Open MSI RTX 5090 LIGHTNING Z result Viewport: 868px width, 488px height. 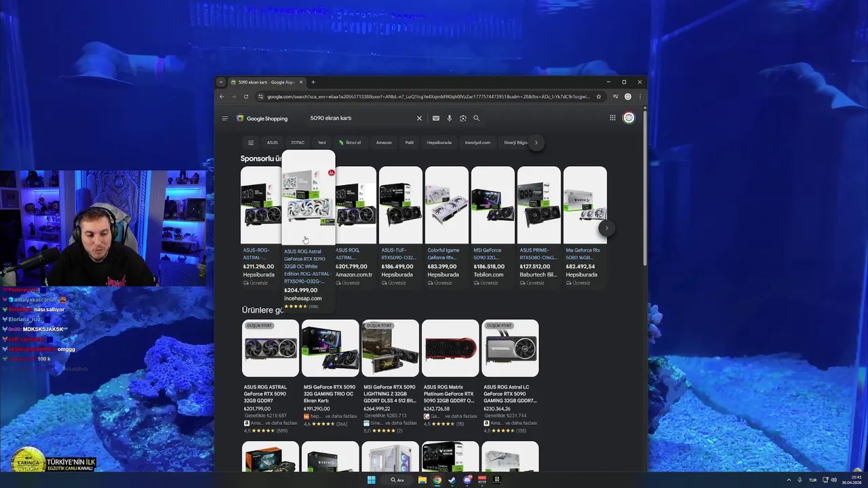[x=390, y=377]
